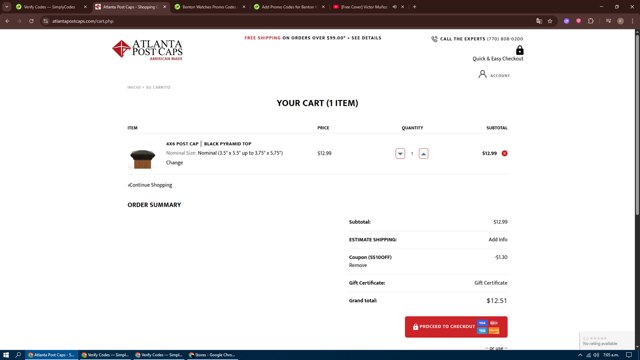Increase quantity with the up arrow
Image resolution: width=640 pixels, height=360 pixels.
tap(424, 153)
